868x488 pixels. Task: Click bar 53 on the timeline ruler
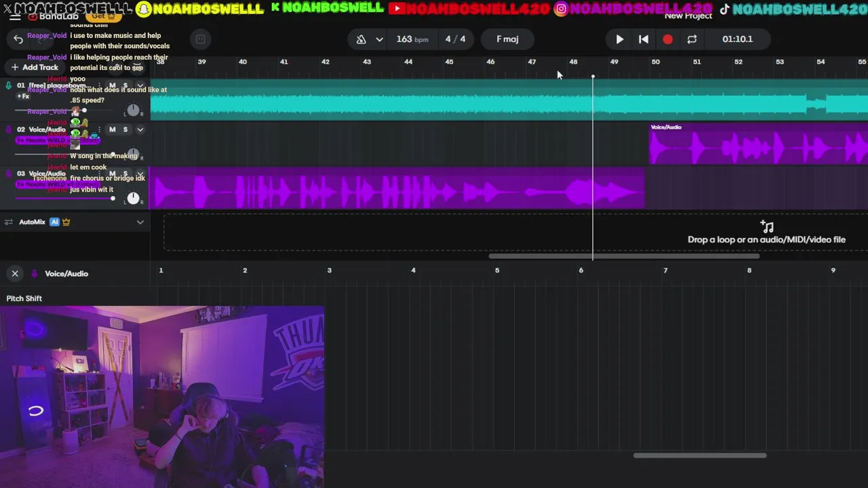779,62
